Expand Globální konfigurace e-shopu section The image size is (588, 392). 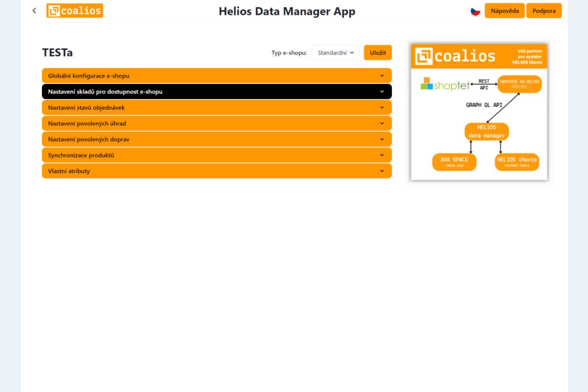point(217,76)
